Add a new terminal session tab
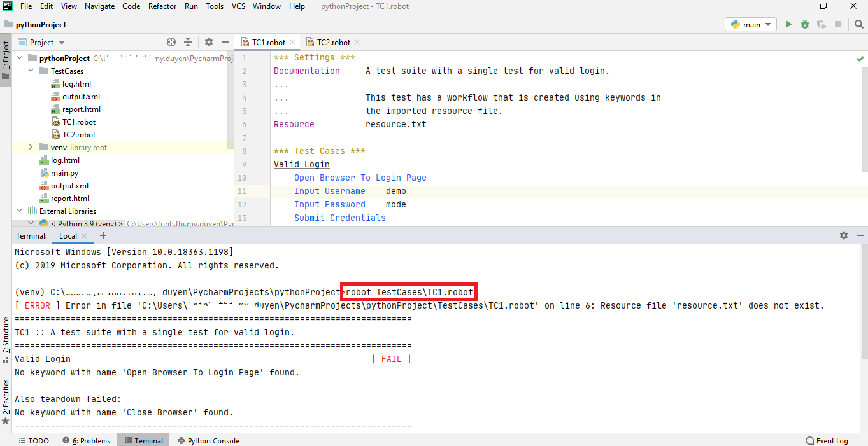Image resolution: width=868 pixels, height=446 pixels. coord(103,235)
